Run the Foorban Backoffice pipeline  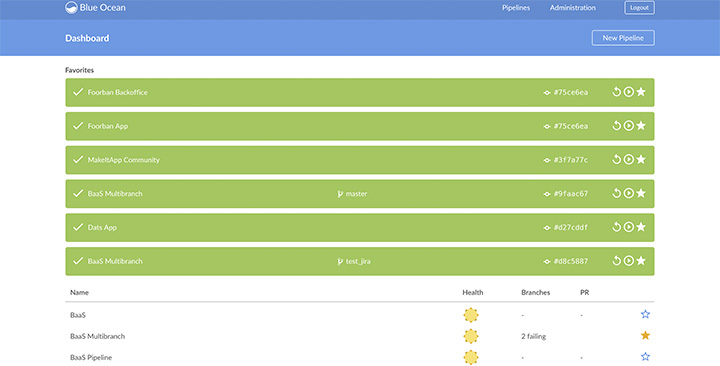629,92
